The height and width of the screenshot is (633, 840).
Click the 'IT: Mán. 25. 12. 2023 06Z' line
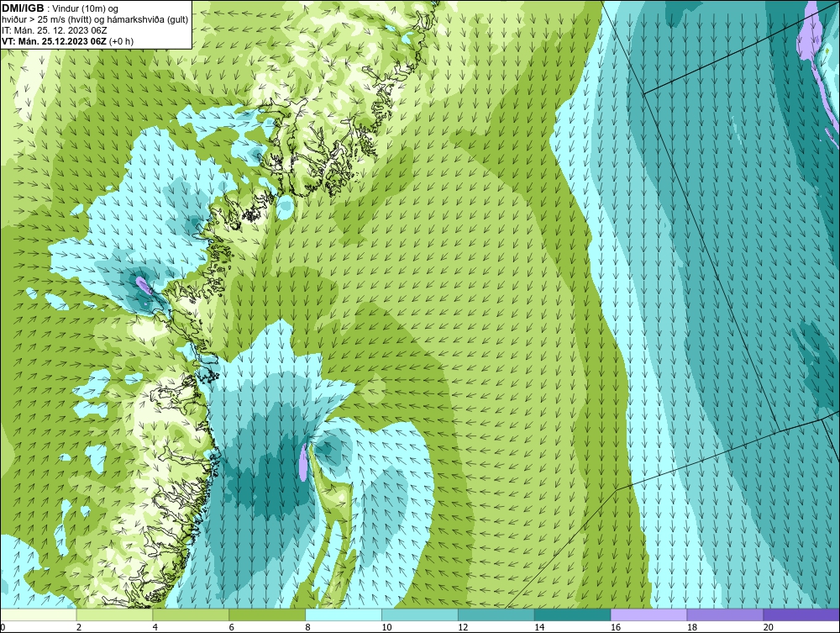click(x=55, y=30)
